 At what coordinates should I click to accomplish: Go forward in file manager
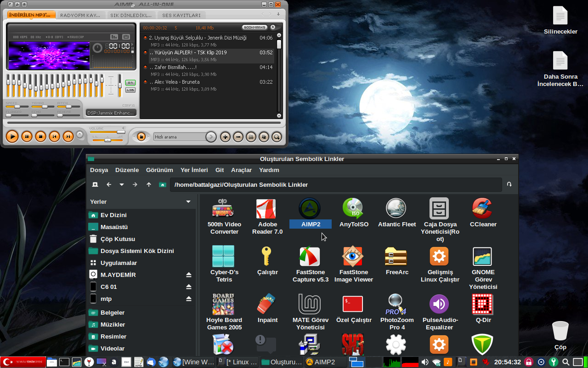135,184
